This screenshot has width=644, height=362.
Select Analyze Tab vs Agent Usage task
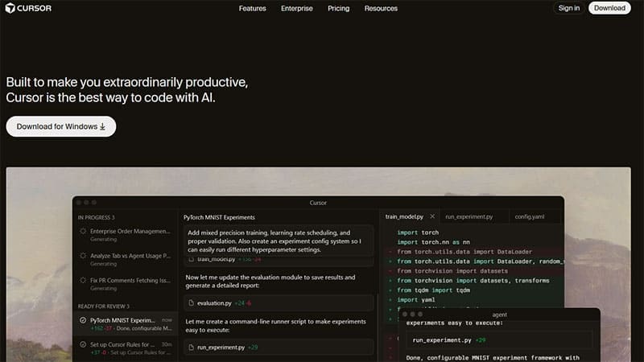(x=125, y=259)
